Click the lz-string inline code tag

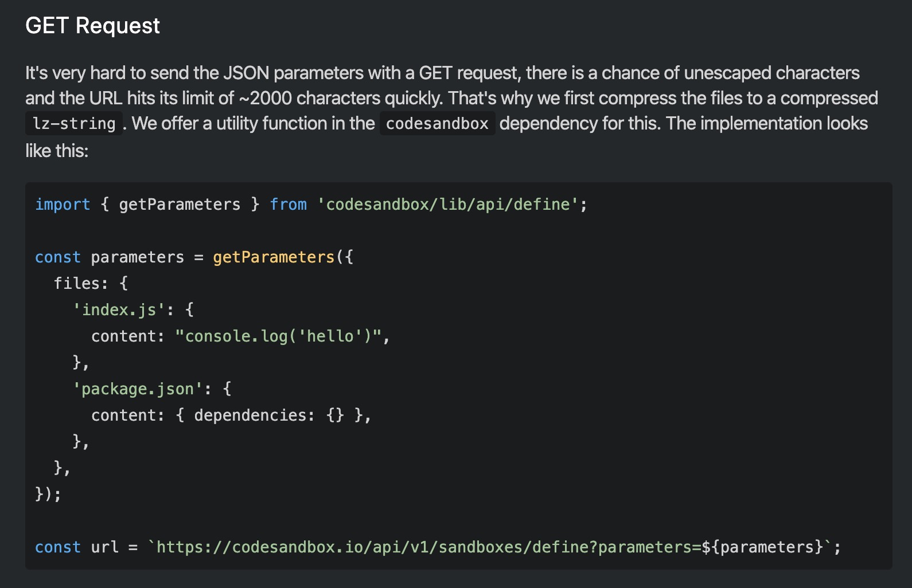coord(74,123)
